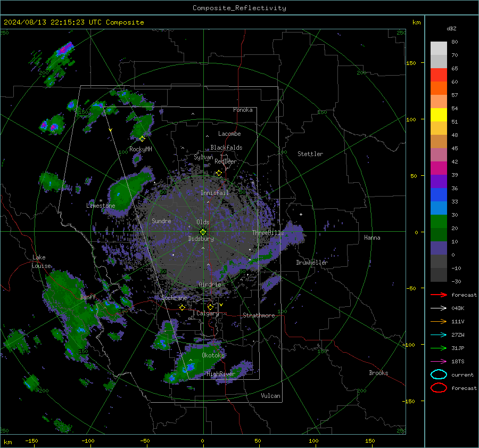Click the purple 36-39 dBZ swatch

(439, 181)
